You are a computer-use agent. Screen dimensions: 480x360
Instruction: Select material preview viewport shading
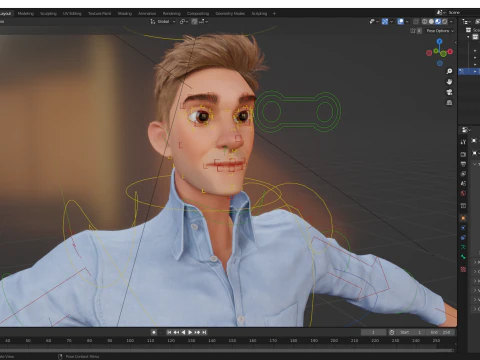tap(438, 22)
